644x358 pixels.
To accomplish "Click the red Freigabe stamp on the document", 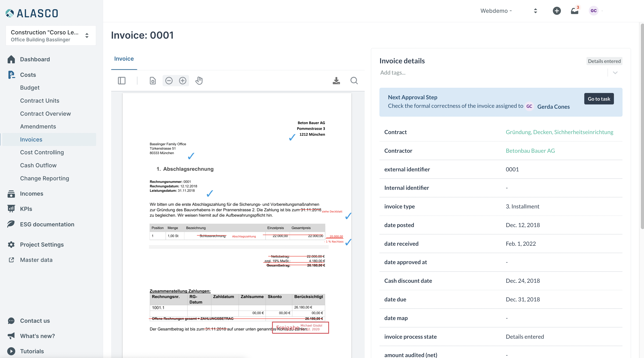I will pos(300,327).
